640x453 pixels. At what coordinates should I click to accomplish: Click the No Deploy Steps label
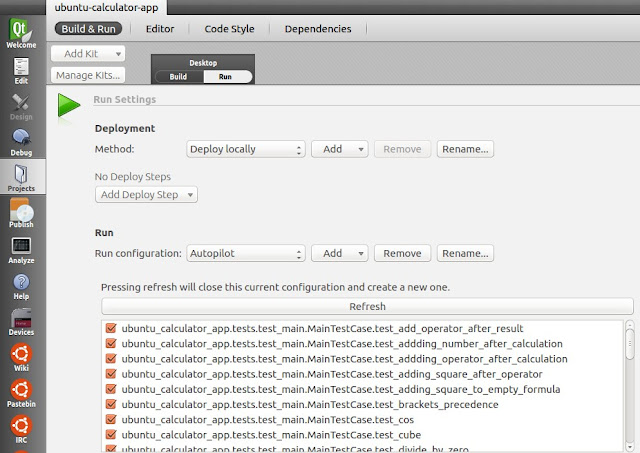[133, 177]
